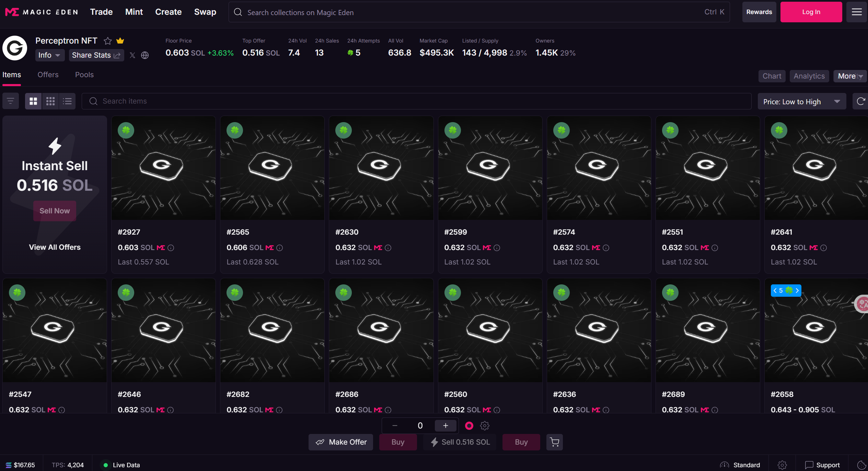This screenshot has width=868, height=471.
Task: Switch to large grid view
Action: [x=33, y=101]
